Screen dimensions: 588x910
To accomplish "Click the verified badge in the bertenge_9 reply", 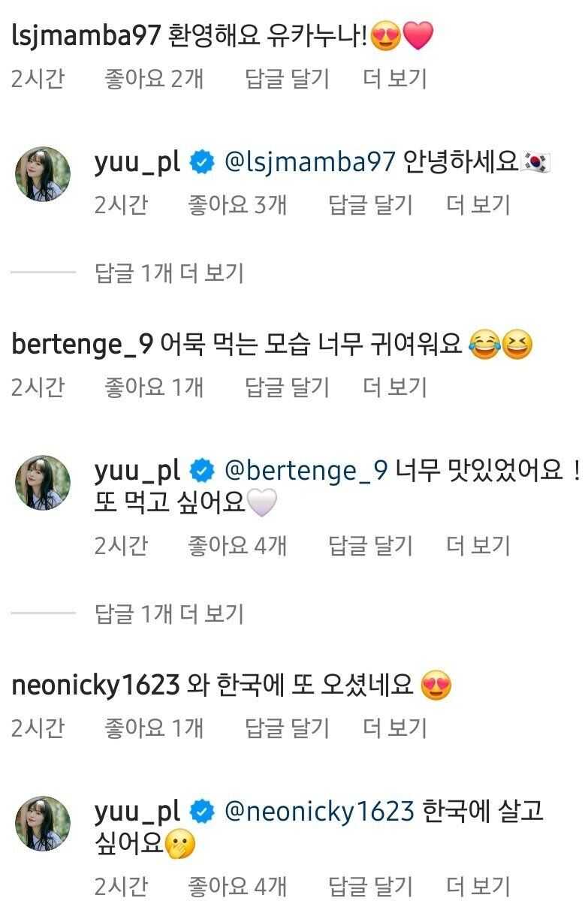I will 201,472.
